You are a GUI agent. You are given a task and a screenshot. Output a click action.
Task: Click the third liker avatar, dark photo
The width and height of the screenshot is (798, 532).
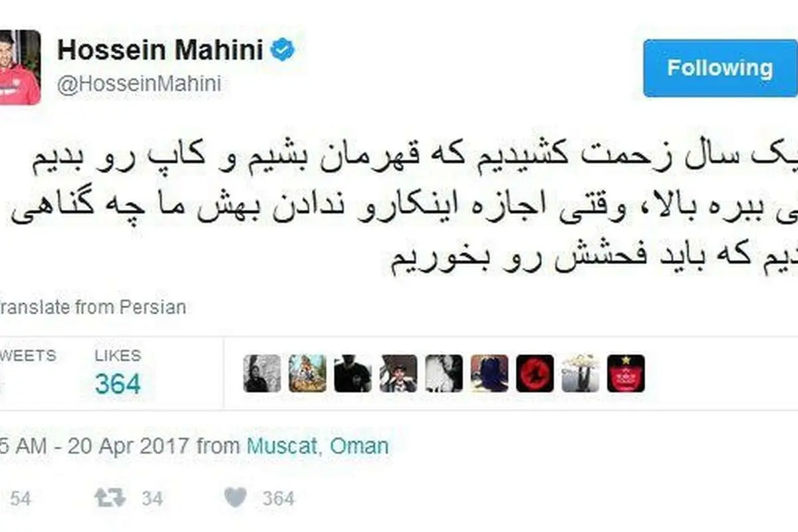(x=352, y=374)
